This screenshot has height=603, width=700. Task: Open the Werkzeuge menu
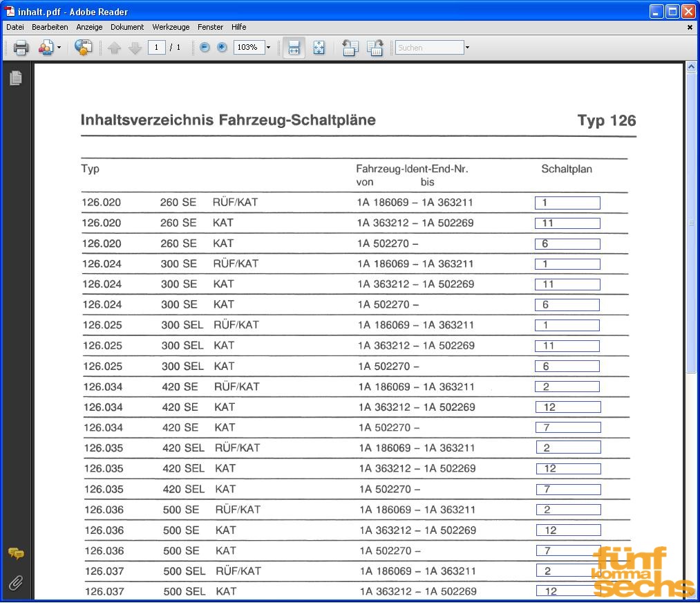coord(171,27)
